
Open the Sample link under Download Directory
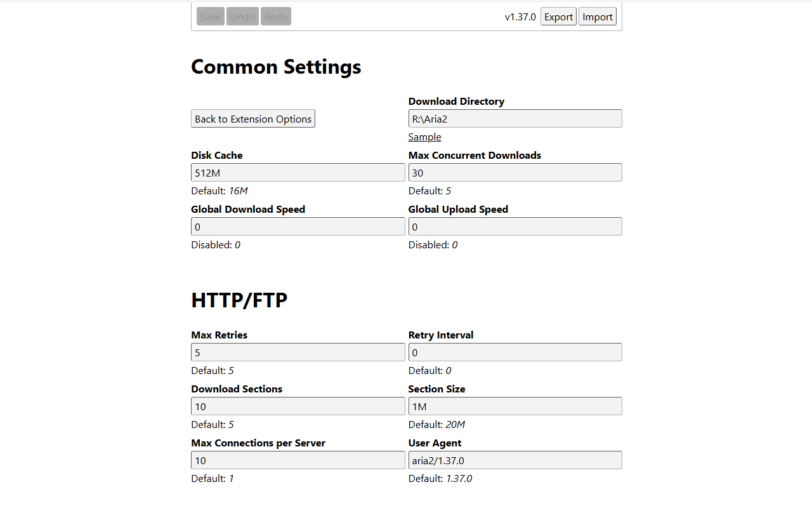point(424,137)
